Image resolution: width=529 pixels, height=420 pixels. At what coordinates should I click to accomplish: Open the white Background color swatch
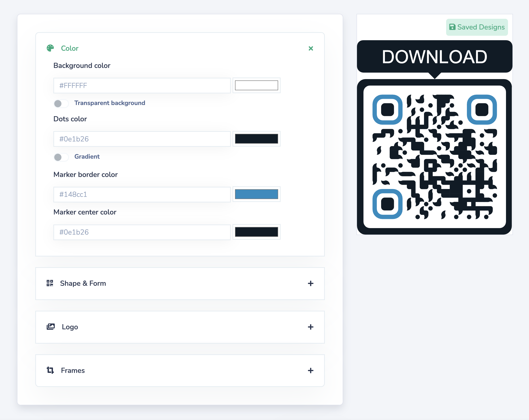coord(256,85)
